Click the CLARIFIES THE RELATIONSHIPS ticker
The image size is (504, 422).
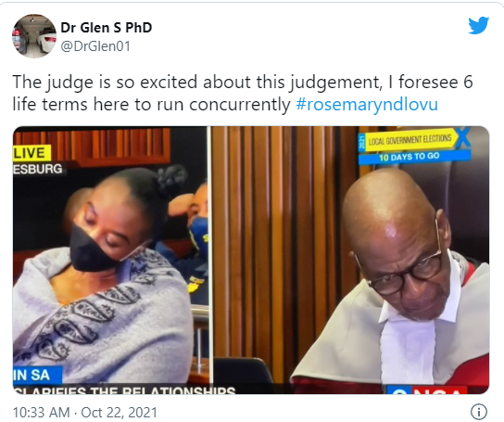click(x=124, y=390)
